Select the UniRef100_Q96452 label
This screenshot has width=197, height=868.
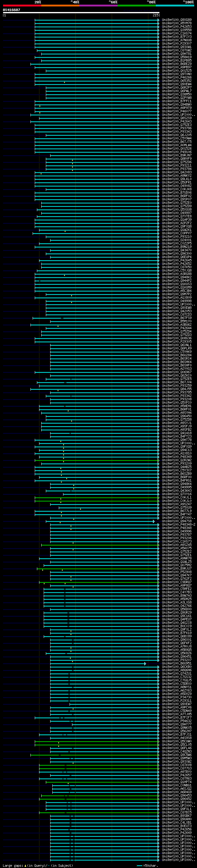[x=177, y=799]
